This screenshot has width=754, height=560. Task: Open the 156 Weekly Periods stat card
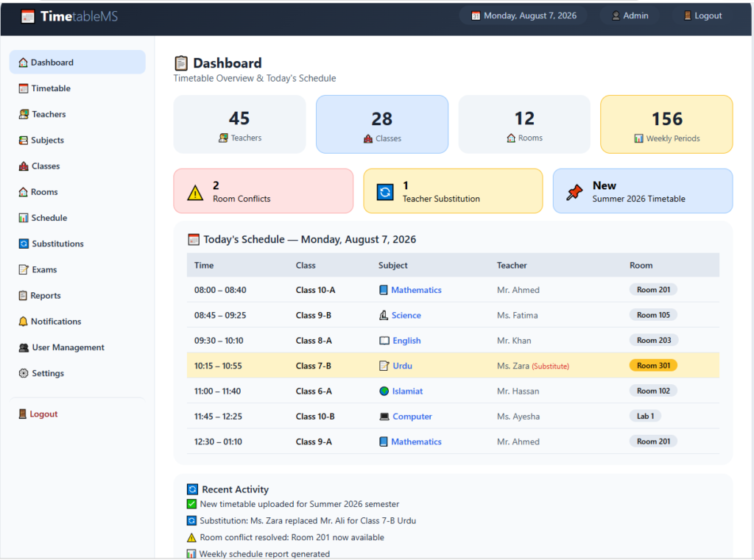click(666, 124)
